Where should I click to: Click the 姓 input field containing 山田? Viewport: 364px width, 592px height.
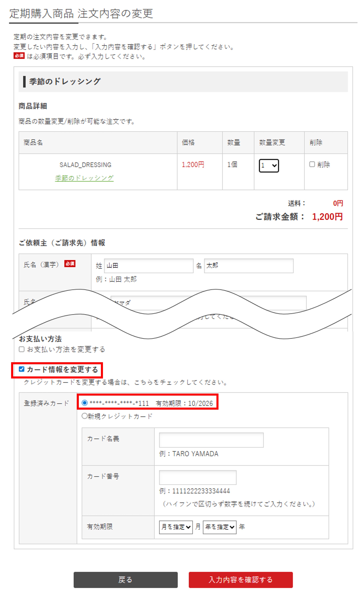(x=149, y=266)
